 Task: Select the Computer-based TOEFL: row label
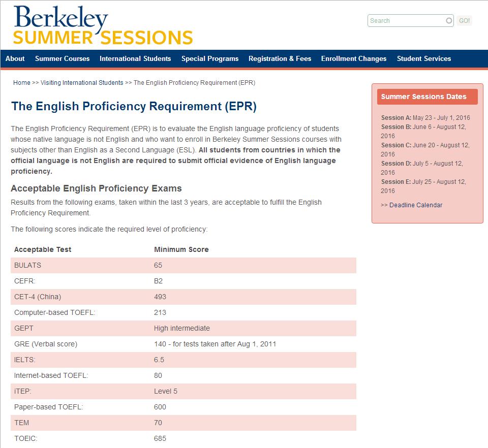[x=55, y=312]
